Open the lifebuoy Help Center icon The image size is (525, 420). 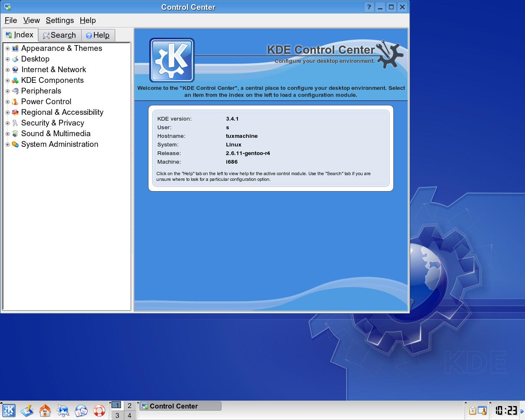[x=99, y=410]
